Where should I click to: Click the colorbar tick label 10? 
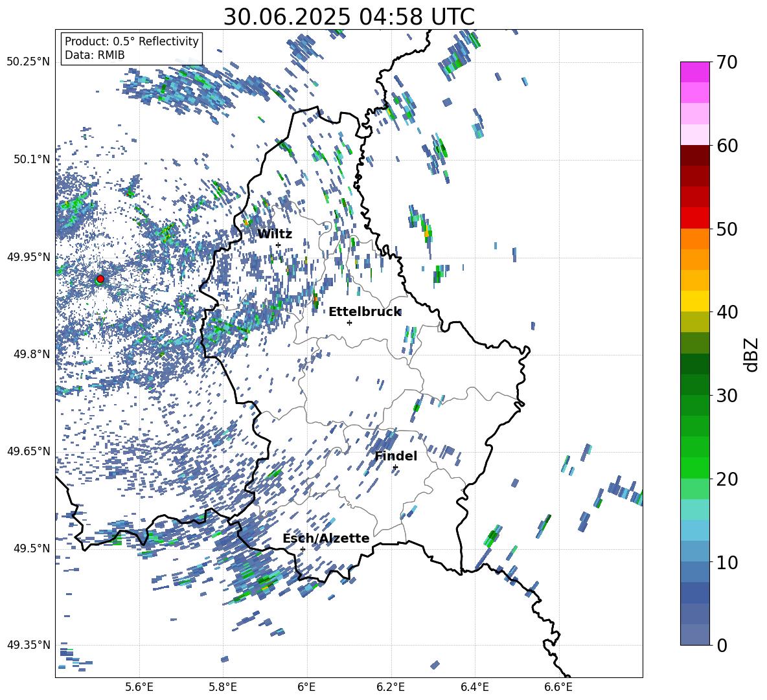[727, 562]
